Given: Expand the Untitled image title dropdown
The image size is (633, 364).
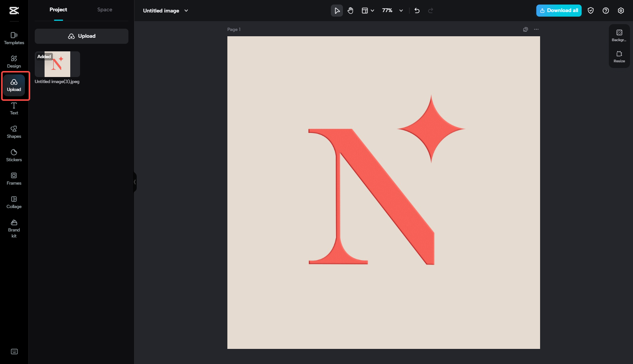Looking at the screenshot, I should (x=186, y=11).
